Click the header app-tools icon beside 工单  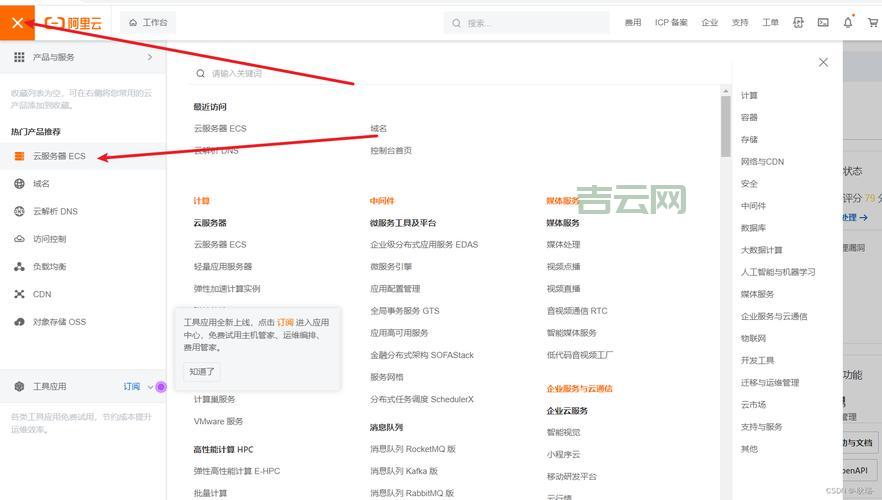(x=798, y=22)
